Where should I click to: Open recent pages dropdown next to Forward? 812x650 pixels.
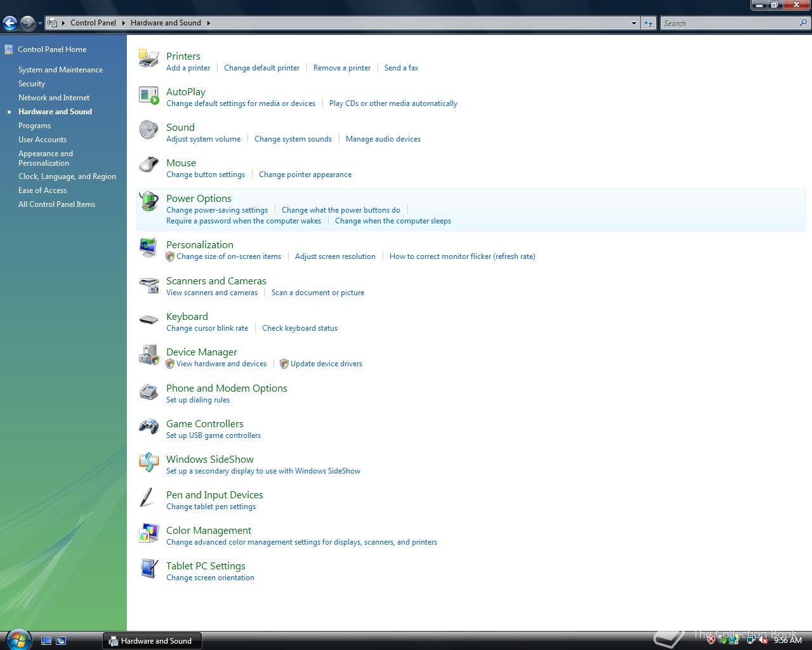pos(40,23)
